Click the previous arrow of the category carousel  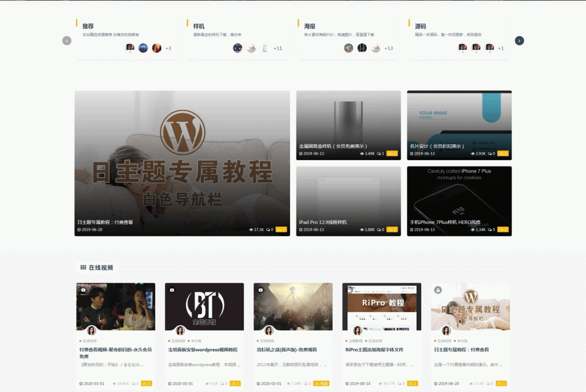66,41
